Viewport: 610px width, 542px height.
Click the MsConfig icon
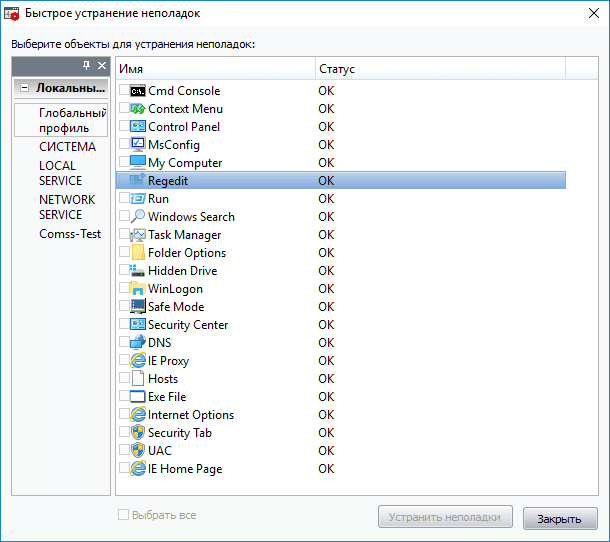point(138,145)
